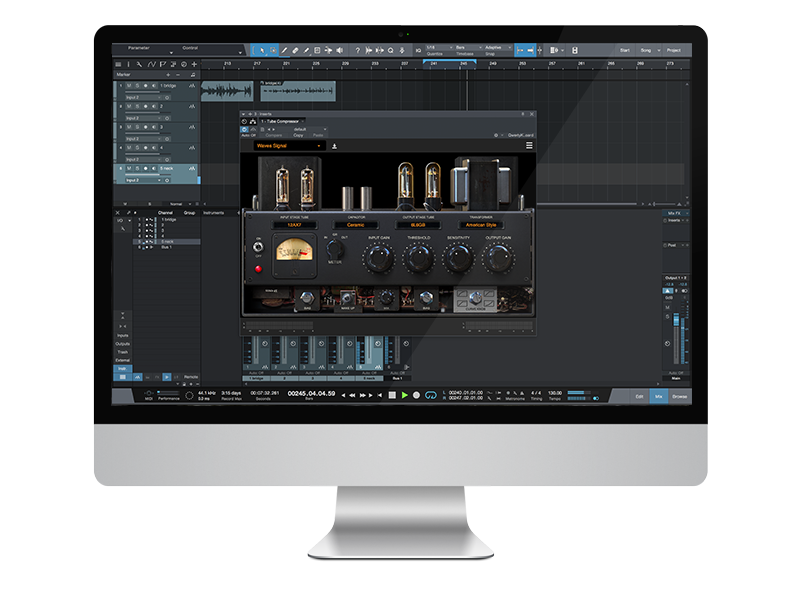
Task: Show Inputs in the mixer console
Action: point(122,336)
